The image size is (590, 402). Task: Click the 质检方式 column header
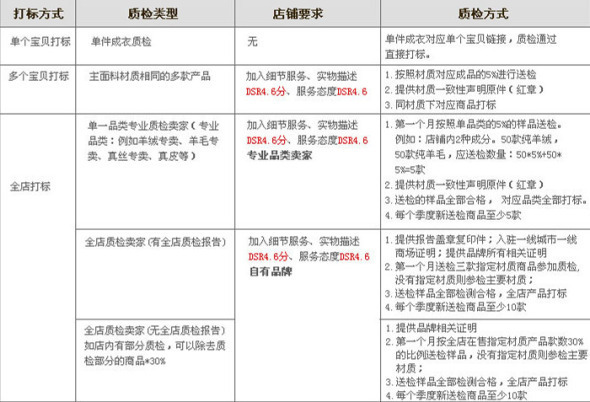coord(483,14)
